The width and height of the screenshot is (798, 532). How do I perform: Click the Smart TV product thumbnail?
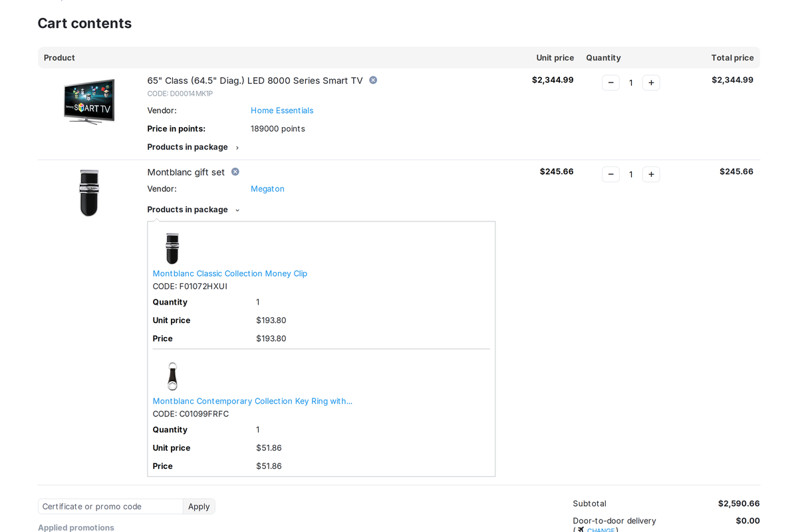pos(89,101)
